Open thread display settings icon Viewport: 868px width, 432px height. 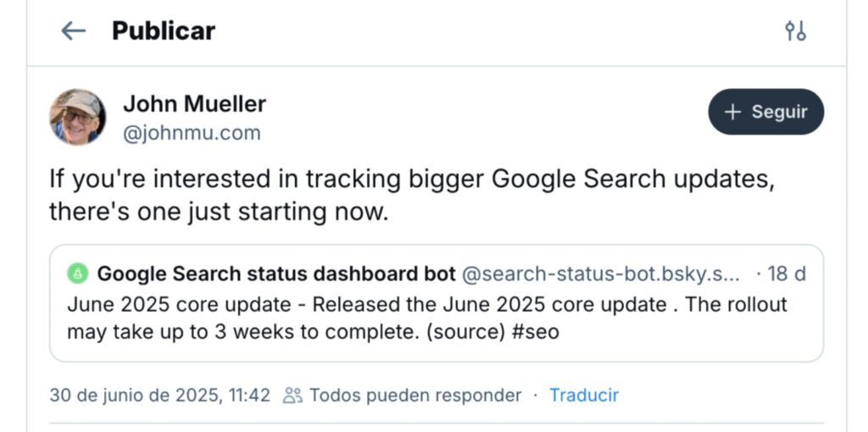(795, 31)
